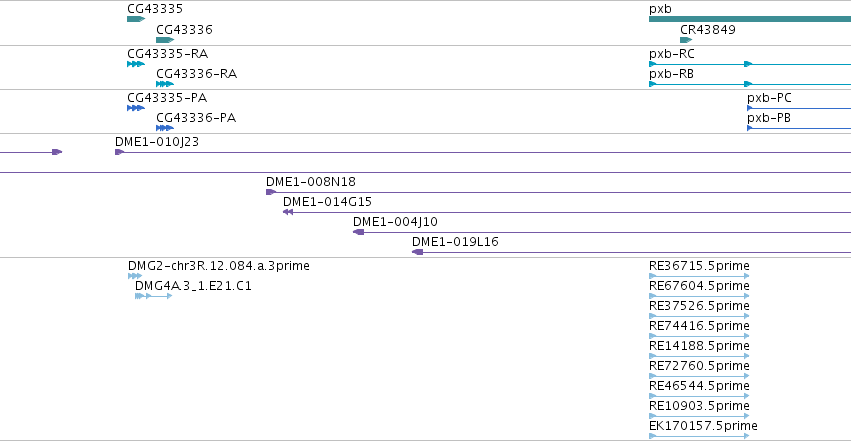Click the DME1-010J23 clone label
851x441 pixels.
point(157,142)
